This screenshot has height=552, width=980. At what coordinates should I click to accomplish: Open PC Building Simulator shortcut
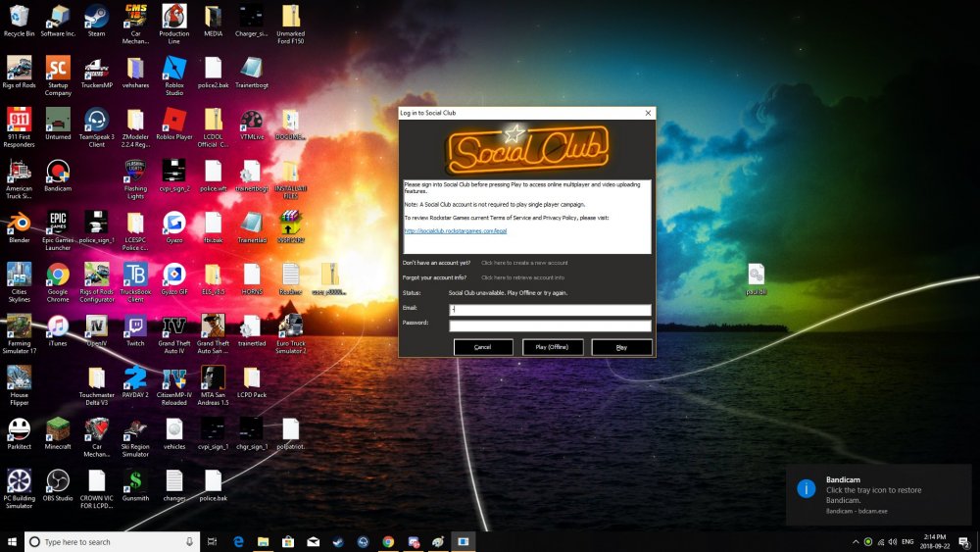pos(19,489)
